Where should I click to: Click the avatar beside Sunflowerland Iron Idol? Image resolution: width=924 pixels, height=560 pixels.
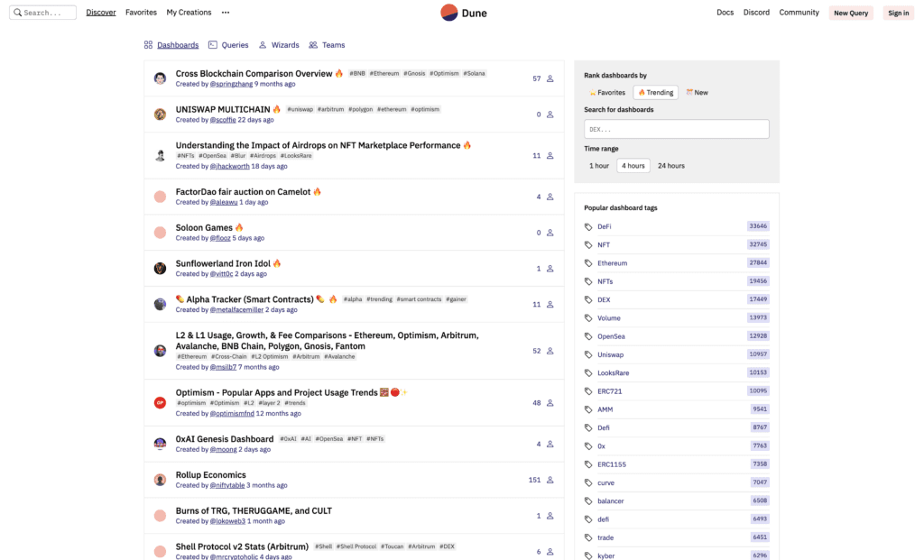[x=160, y=269]
